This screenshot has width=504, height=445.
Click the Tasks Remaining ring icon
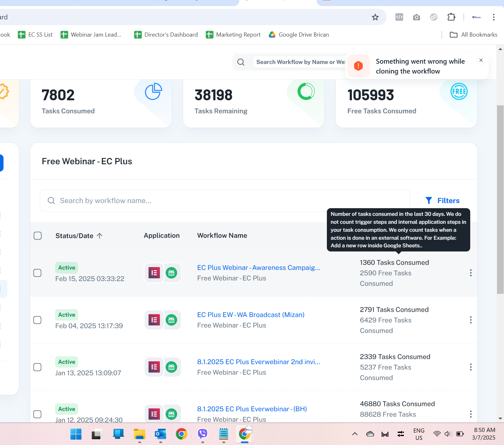coord(306,91)
